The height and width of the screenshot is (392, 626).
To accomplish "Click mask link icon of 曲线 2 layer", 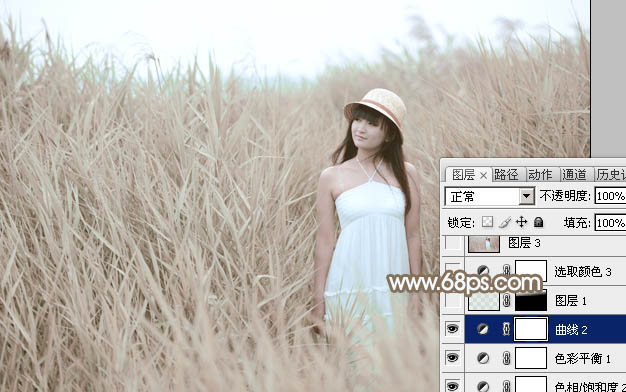I will click(506, 329).
